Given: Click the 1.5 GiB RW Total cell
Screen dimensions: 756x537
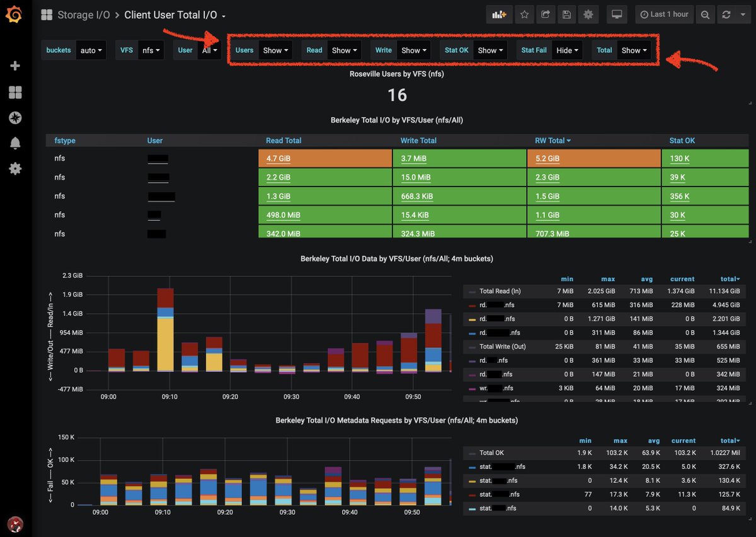Looking at the screenshot, I should [x=593, y=196].
